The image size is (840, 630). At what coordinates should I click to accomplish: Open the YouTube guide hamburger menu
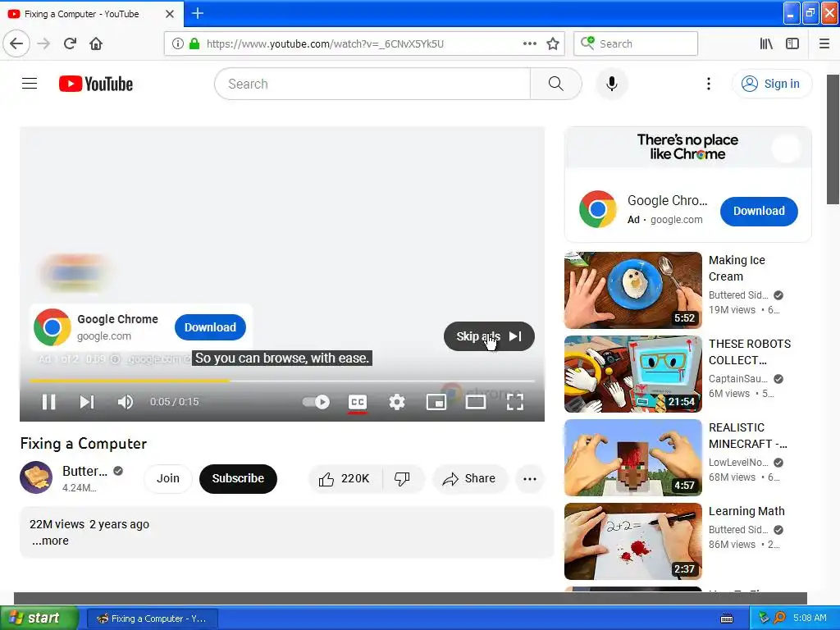pyautogui.click(x=30, y=84)
